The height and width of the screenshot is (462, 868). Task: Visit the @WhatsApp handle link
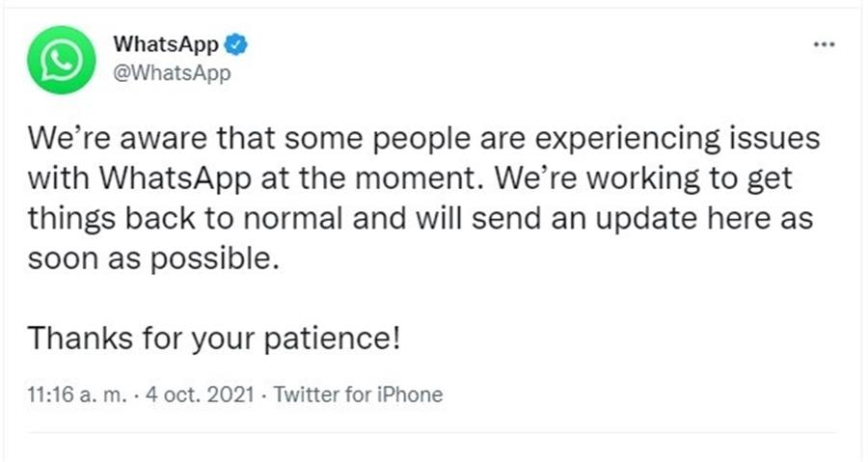tap(172, 73)
